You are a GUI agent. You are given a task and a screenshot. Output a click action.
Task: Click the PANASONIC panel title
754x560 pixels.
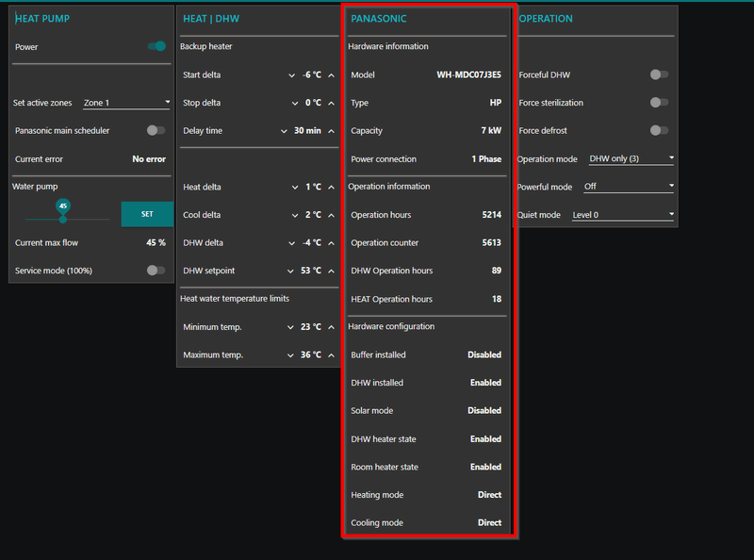pyautogui.click(x=379, y=19)
